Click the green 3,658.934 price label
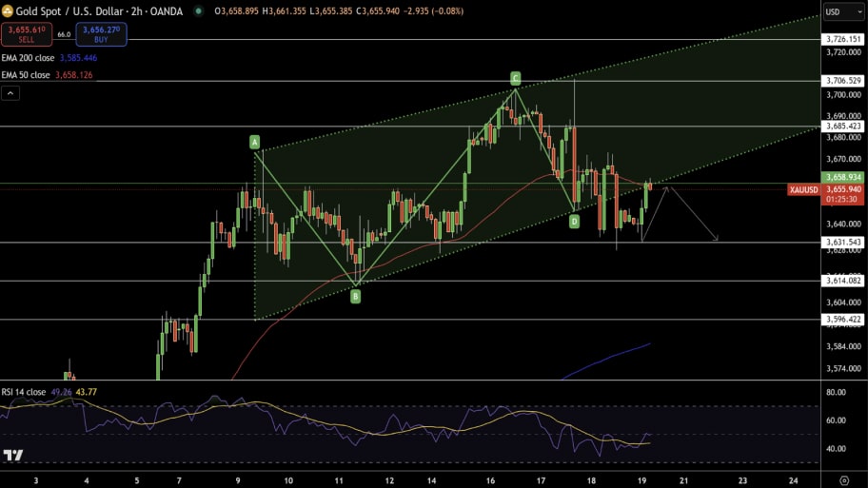Viewport: 868px width, 488px height. click(843, 177)
